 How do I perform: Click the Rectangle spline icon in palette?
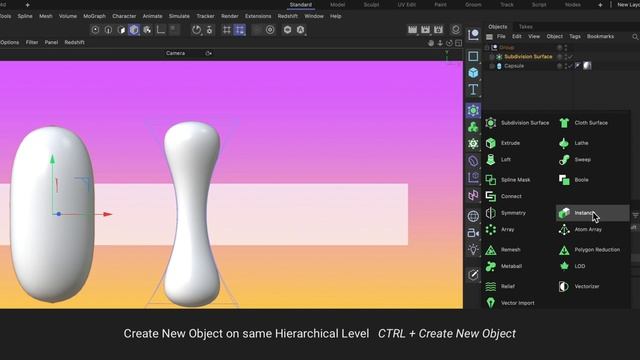[473, 56]
